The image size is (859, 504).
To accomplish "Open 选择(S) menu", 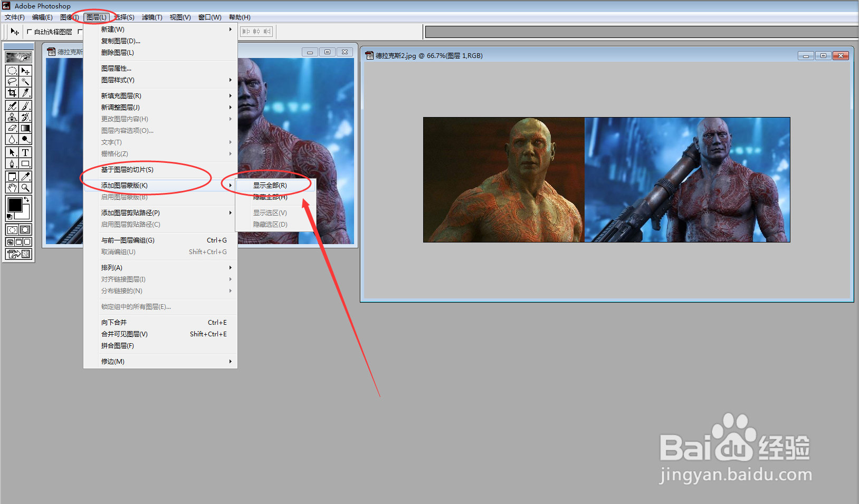I will pyautogui.click(x=124, y=17).
